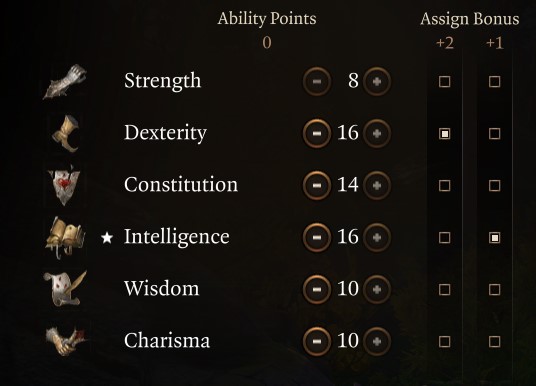Assign +1 bonus to Constitution
The width and height of the screenshot is (536, 386).
tap(494, 186)
